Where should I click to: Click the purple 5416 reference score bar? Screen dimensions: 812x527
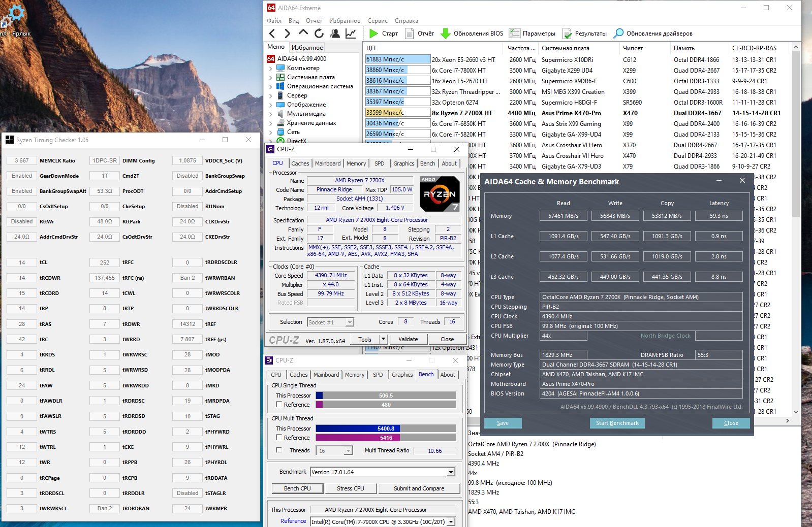click(x=386, y=438)
